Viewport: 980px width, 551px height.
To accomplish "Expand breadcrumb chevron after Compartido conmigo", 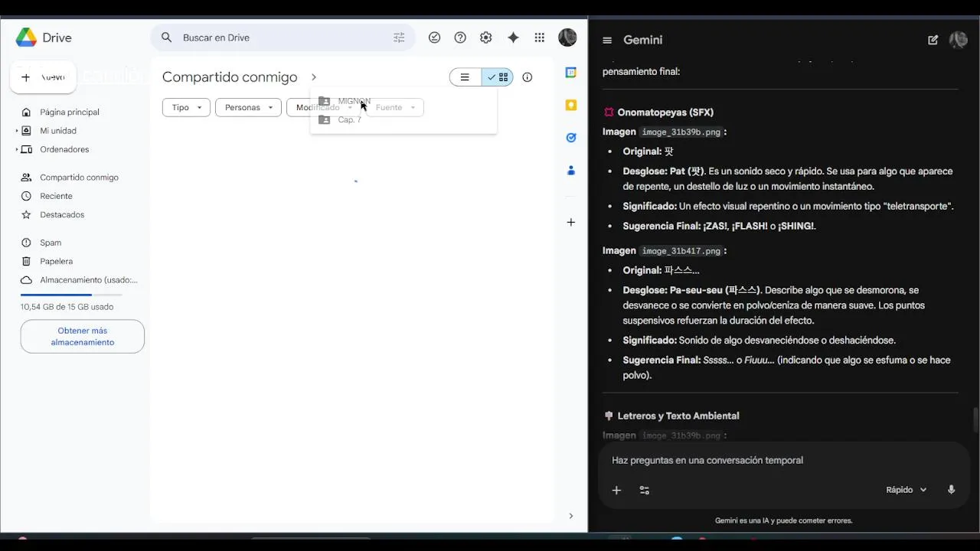I will [314, 77].
